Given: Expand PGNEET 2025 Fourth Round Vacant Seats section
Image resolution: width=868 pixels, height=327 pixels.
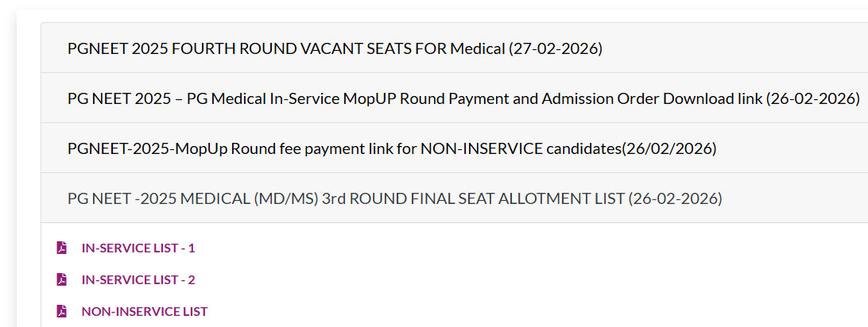Looking at the screenshot, I should pyautogui.click(x=335, y=48).
